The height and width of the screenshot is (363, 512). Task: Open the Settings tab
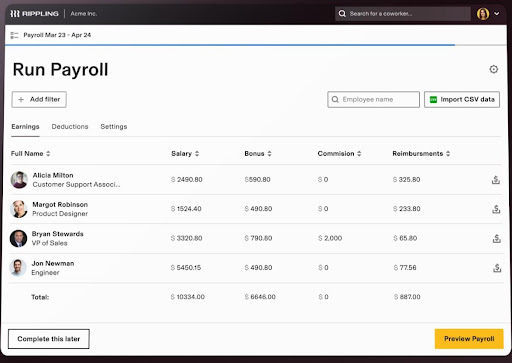pyautogui.click(x=114, y=127)
